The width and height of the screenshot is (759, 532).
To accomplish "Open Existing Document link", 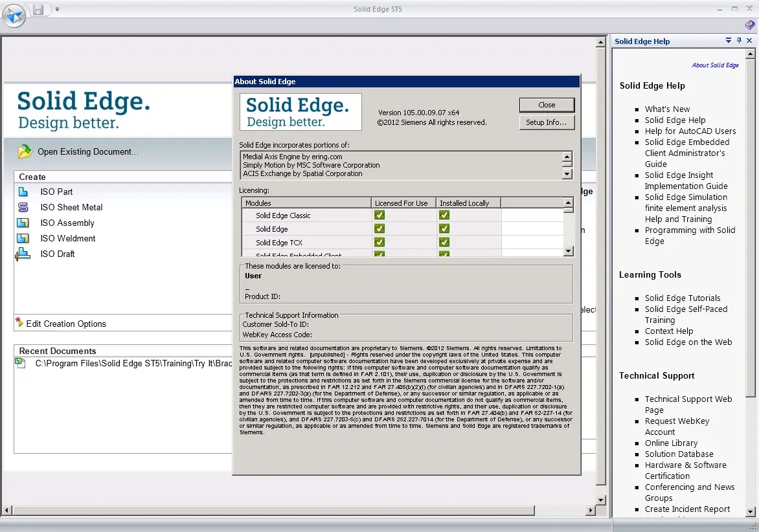I will [88, 152].
